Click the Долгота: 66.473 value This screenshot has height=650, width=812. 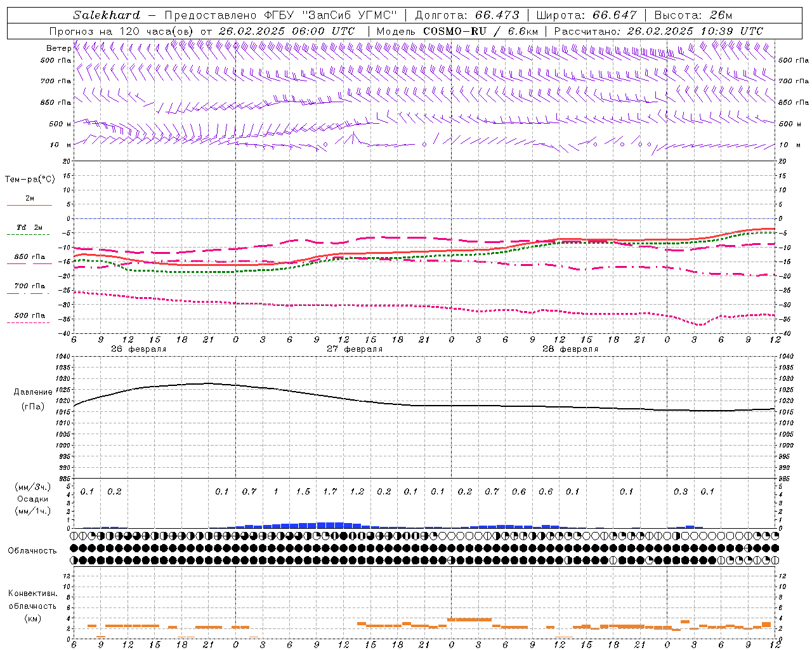467,15
